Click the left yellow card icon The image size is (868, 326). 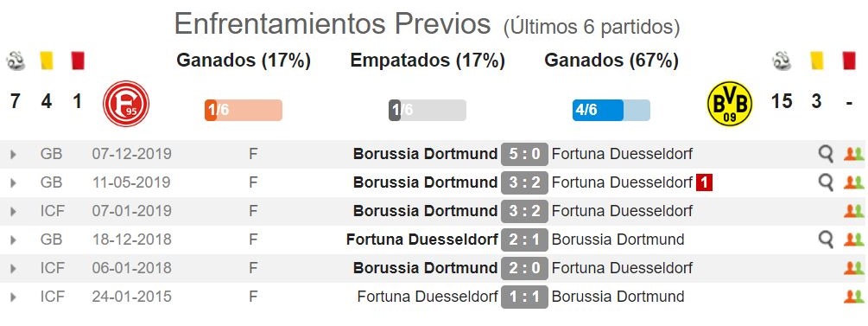(47, 61)
